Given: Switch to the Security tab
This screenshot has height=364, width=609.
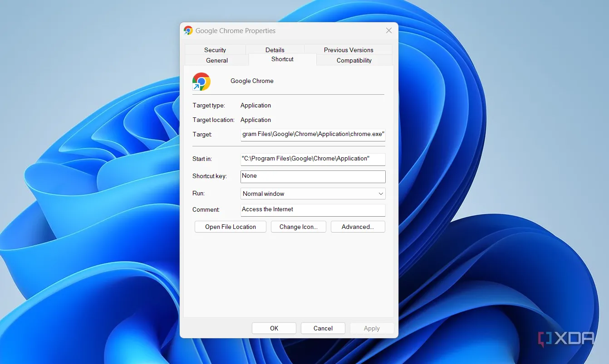Looking at the screenshot, I should (x=215, y=50).
